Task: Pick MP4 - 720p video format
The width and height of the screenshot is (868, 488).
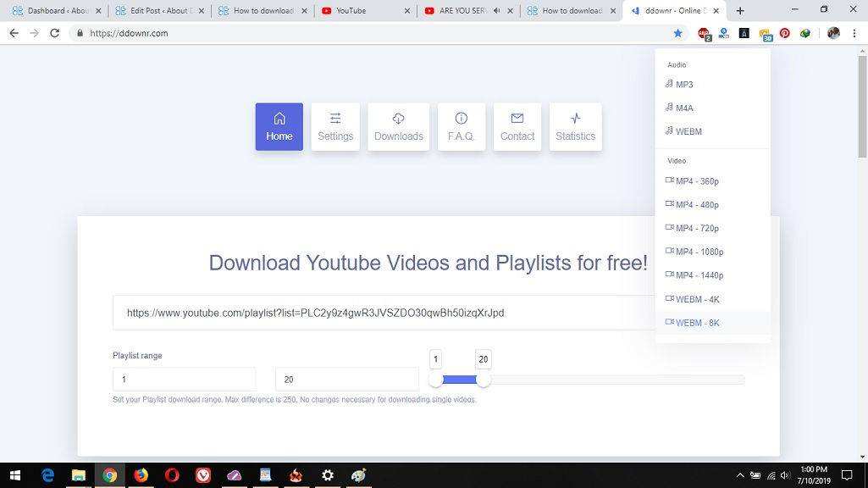Action: [712, 228]
